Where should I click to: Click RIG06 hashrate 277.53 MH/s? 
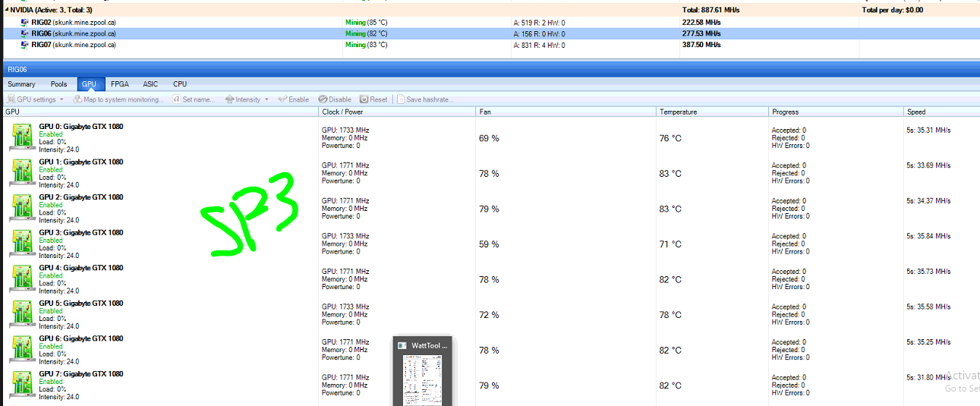pos(702,34)
